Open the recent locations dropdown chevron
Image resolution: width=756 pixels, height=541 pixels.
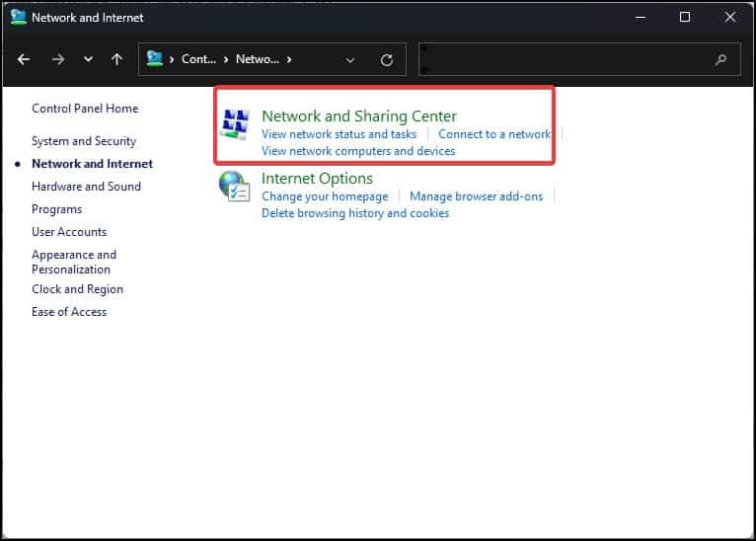(x=88, y=59)
